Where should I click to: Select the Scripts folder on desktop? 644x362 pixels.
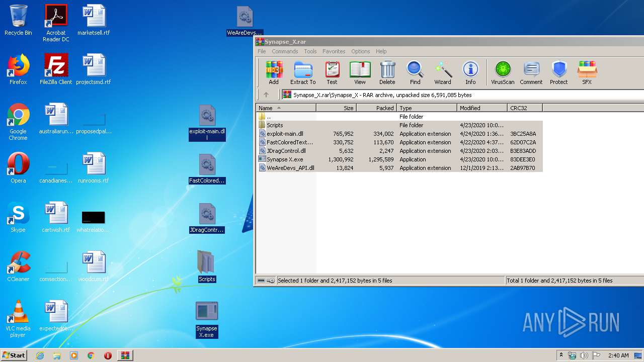point(207,266)
